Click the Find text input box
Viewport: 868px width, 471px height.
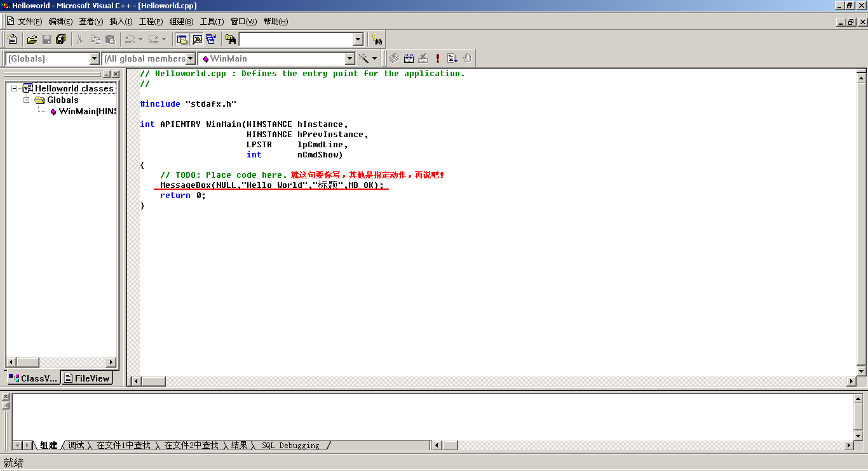point(295,39)
